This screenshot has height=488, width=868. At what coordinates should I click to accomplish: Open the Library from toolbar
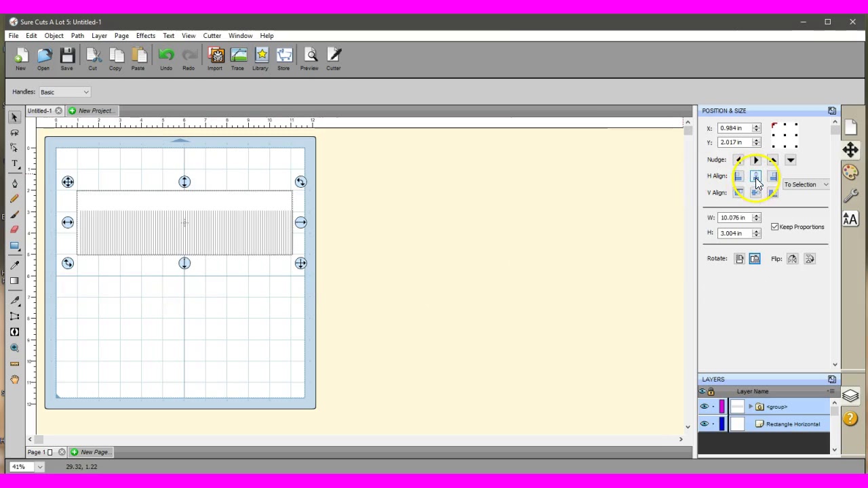260,59
